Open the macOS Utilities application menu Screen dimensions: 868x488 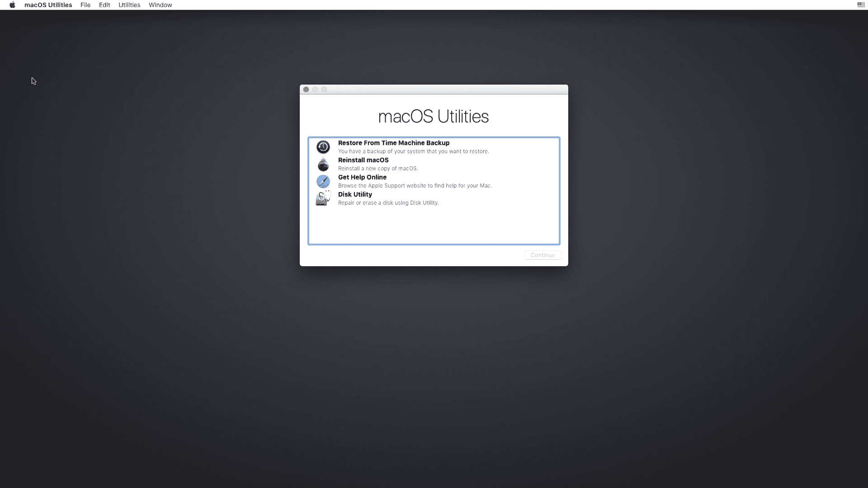[48, 5]
